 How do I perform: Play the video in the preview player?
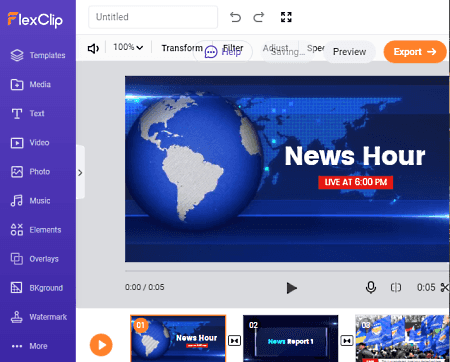(291, 288)
